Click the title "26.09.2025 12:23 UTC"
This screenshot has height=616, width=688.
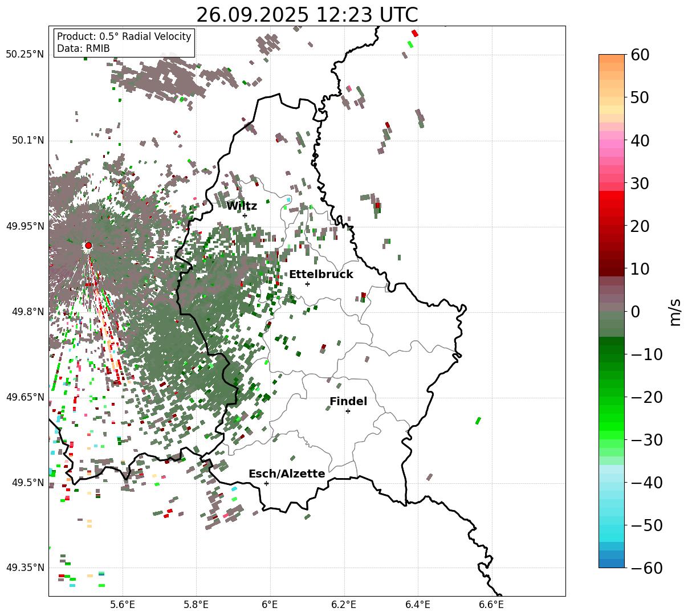[x=307, y=15]
